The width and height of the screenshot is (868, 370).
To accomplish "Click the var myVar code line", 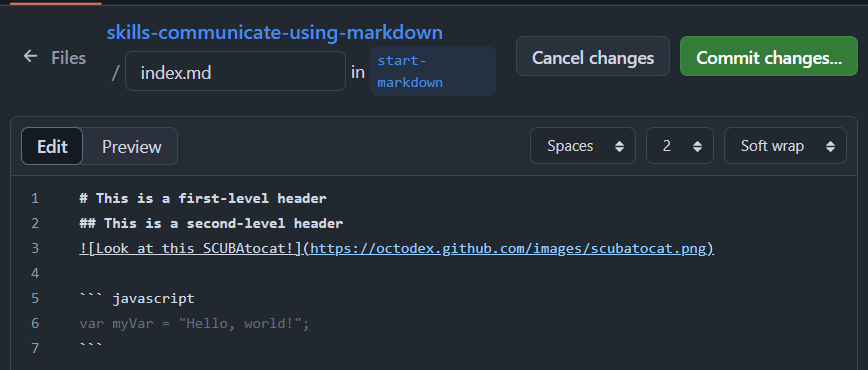I will click(194, 323).
